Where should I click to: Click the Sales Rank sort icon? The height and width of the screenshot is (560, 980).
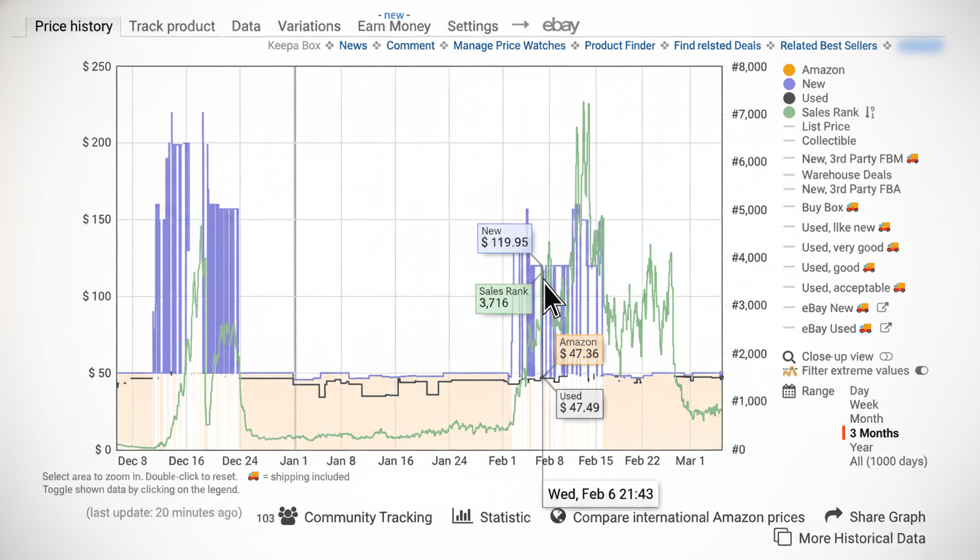coord(870,112)
